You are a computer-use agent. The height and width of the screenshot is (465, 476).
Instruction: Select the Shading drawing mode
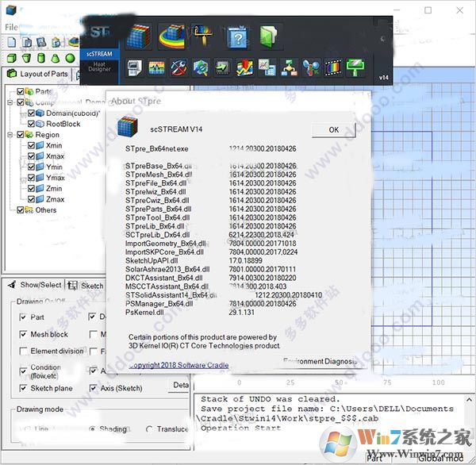(x=93, y=429)
